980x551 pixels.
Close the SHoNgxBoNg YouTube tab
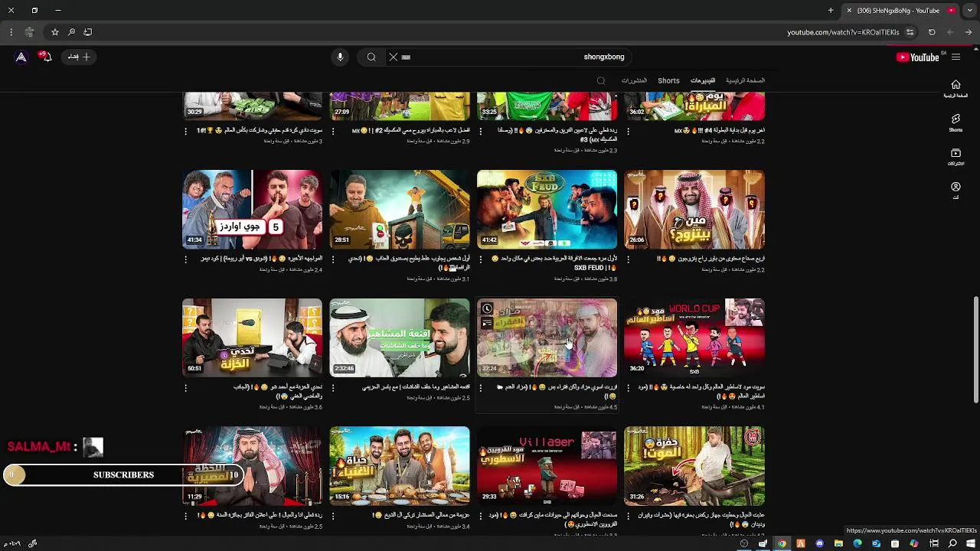pyautogui.click(x=848, y=11)
